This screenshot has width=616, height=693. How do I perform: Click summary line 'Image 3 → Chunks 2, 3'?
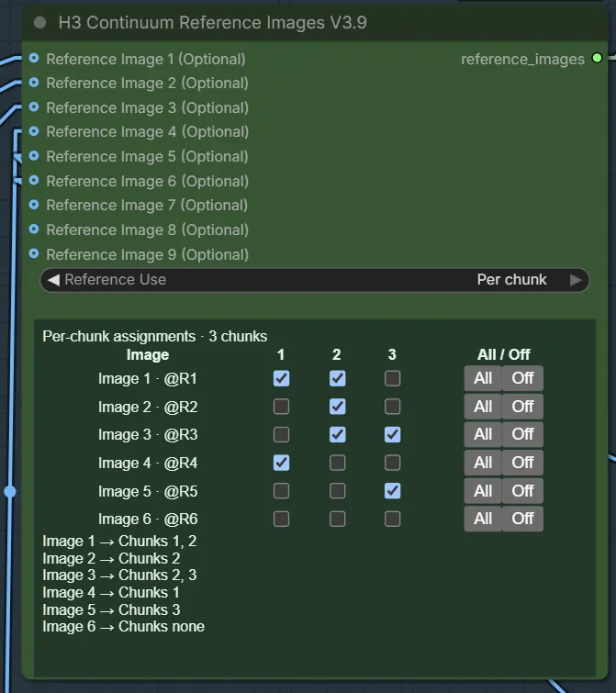119,575
